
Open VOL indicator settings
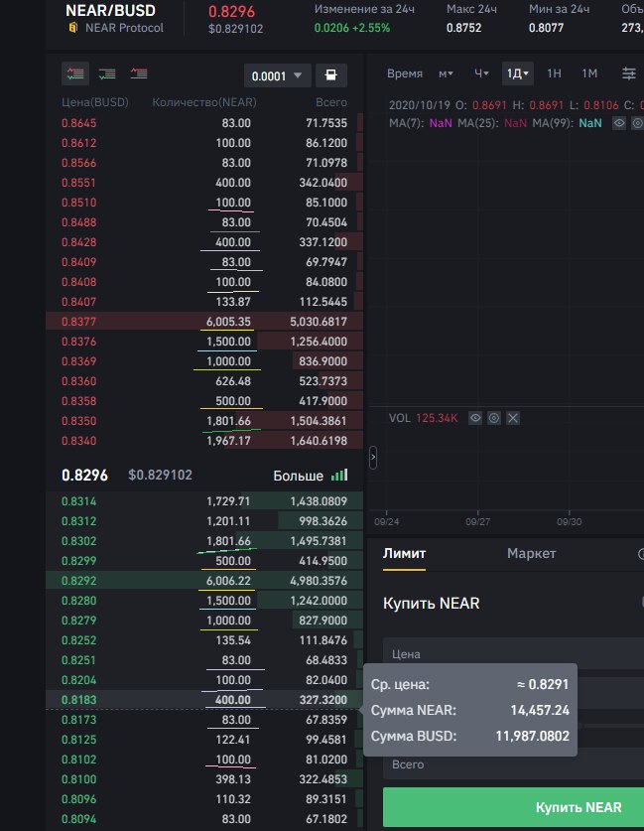click(x=493, y=418)
